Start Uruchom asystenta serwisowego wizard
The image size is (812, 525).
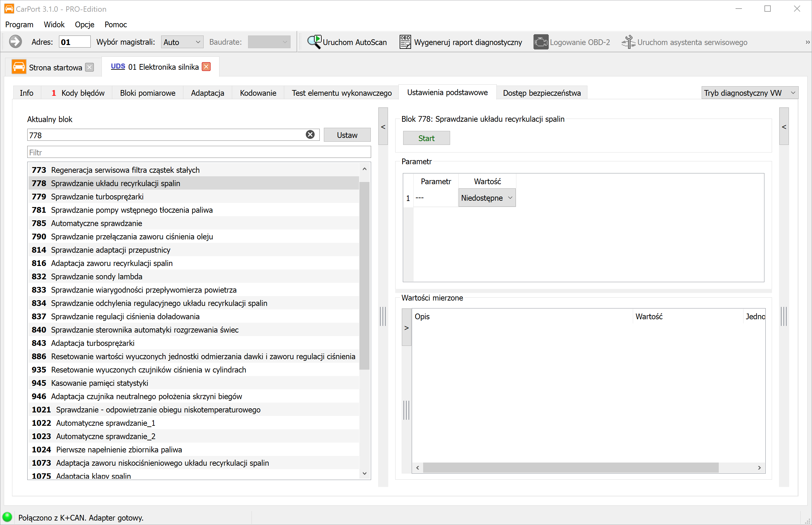click(684, 42)
